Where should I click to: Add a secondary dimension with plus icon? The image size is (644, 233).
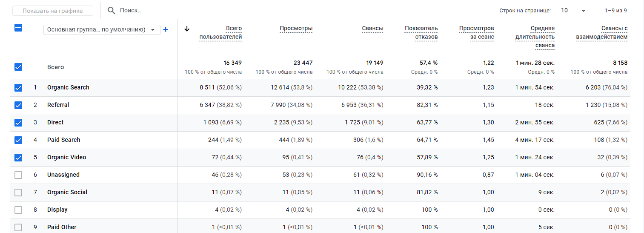click(166, 29)
